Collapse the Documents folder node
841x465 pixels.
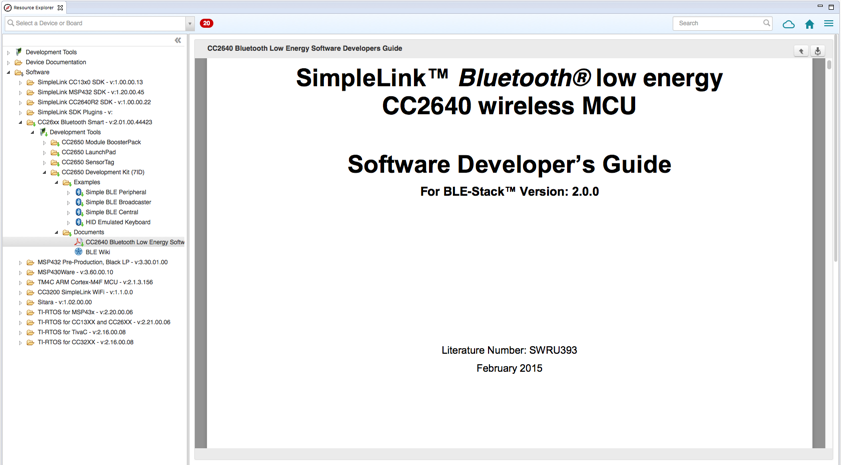click(56, 232)
